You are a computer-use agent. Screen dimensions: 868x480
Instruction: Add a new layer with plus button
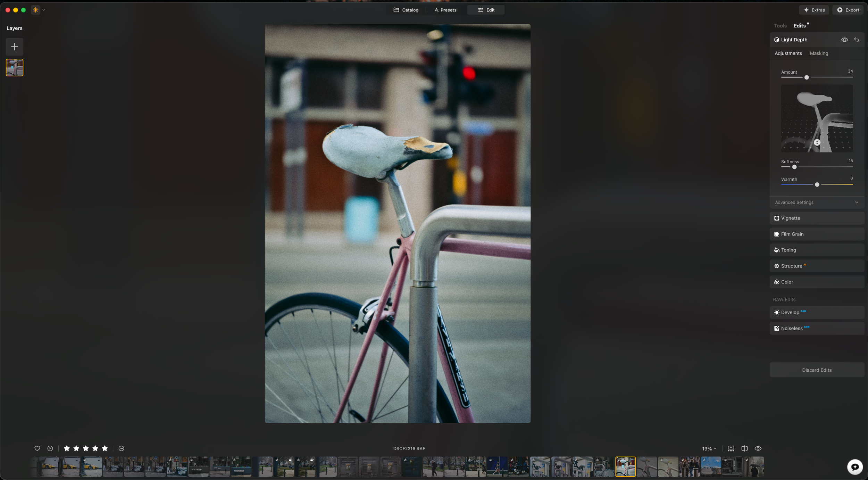(x=14, y=47)
